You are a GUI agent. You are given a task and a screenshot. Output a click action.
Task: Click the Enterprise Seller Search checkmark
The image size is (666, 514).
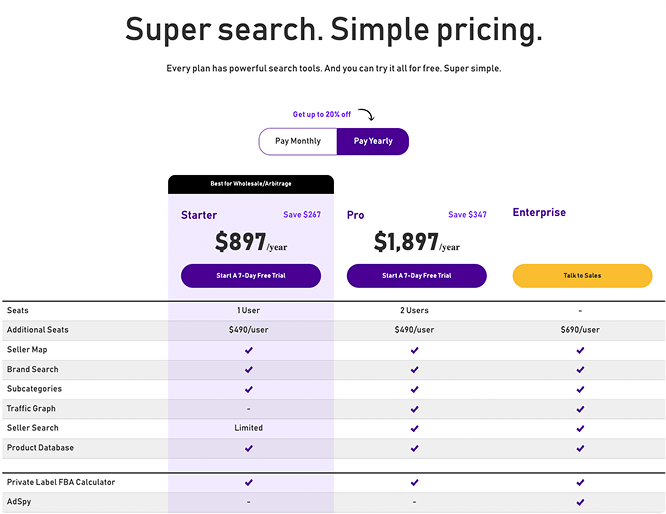click(x=580, y=429)
